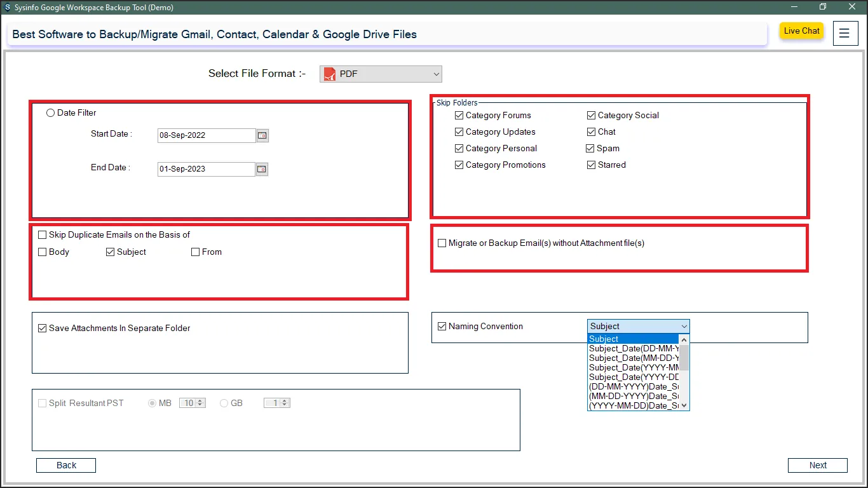The height and width of the screenshot is (488, 868).
Task: Toggle Skip Duplicate Emails checkbox
Action: [x=43, y=235]
